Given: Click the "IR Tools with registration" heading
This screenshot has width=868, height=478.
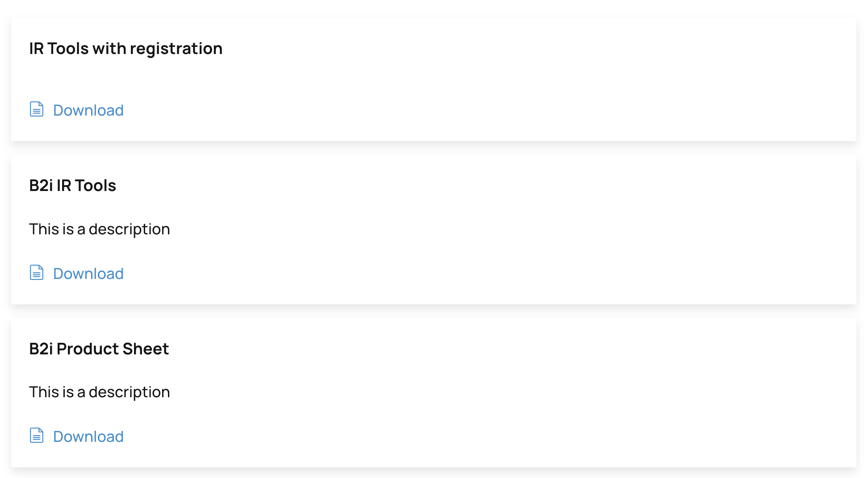Looking at the screenshot, I should click(126, 49).
